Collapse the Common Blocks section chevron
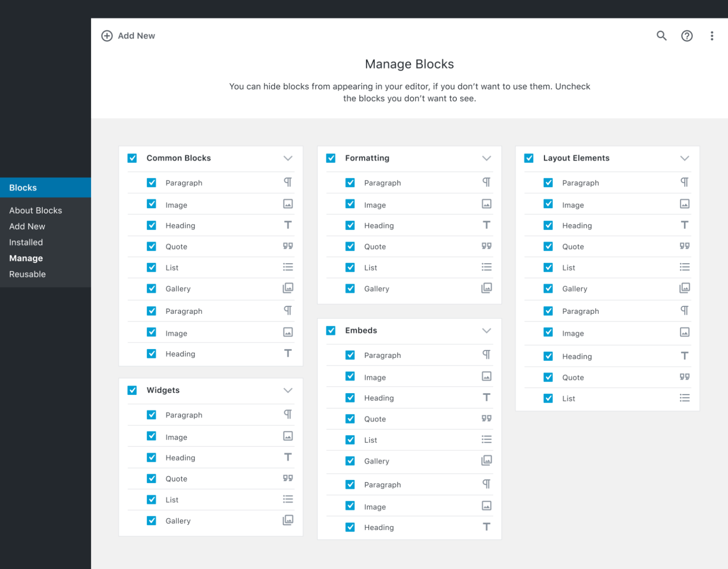 click(x=288, y=158)
